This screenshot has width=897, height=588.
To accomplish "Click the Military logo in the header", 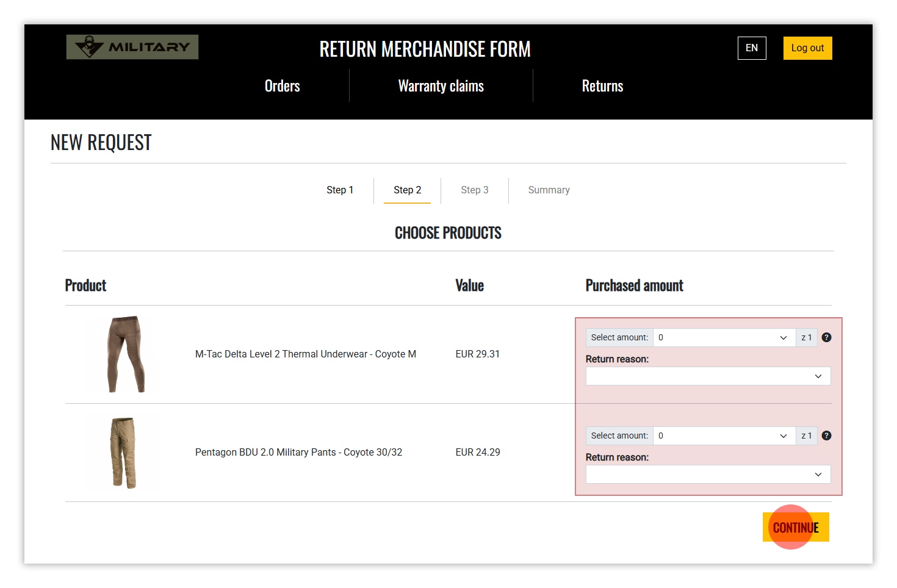I will (132, 47).
